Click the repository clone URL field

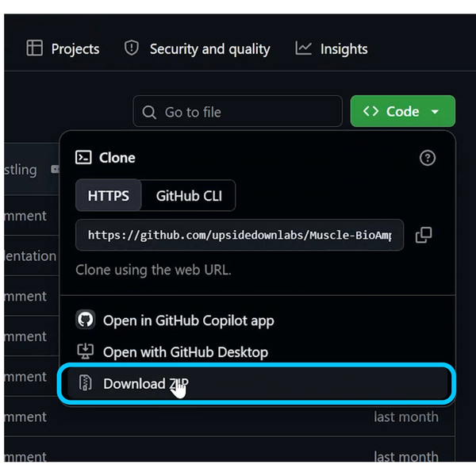(240, 235)
